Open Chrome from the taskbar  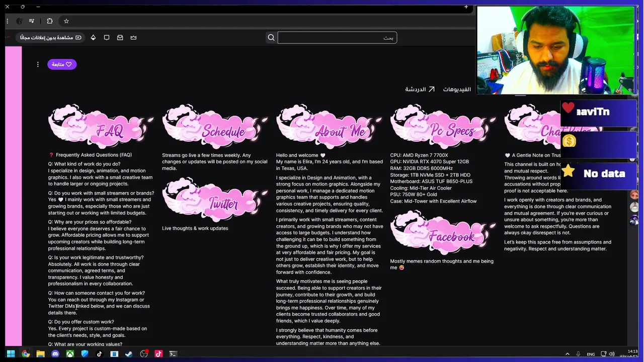coord(26,354)
